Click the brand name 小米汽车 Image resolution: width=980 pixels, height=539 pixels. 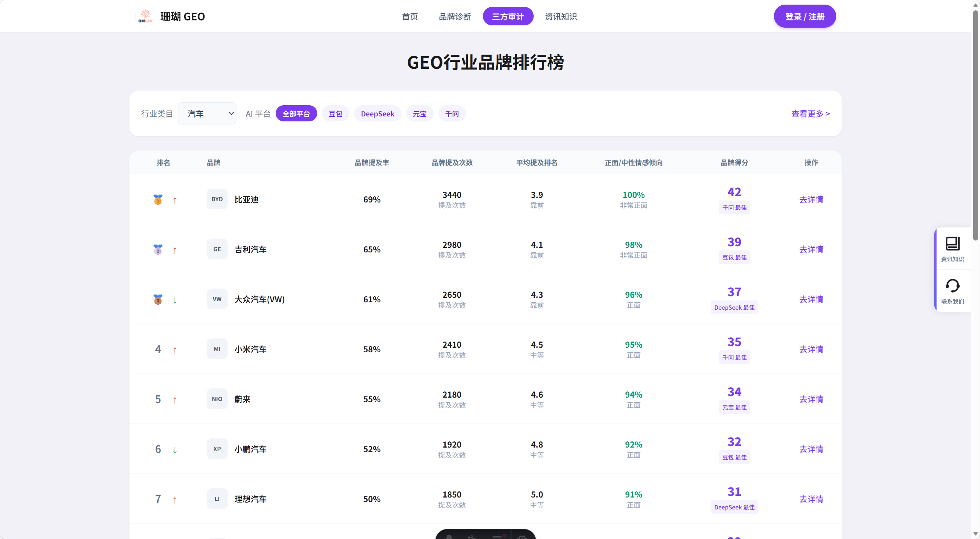coord(251,349)
